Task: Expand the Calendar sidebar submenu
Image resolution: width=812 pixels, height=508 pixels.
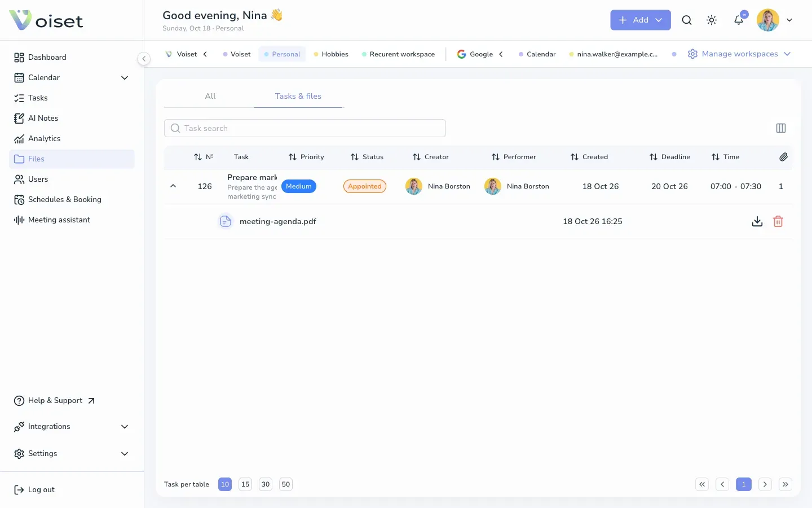Action: click(125, 78)
